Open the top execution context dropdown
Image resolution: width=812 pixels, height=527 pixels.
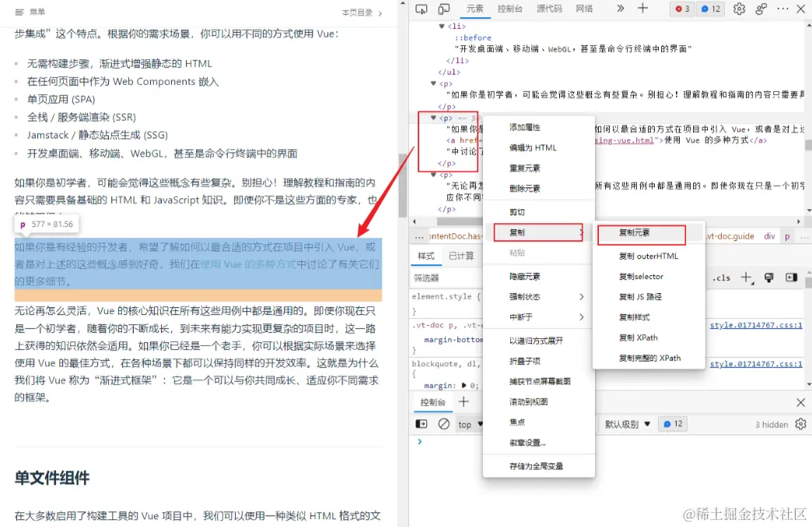click(470, 424)
